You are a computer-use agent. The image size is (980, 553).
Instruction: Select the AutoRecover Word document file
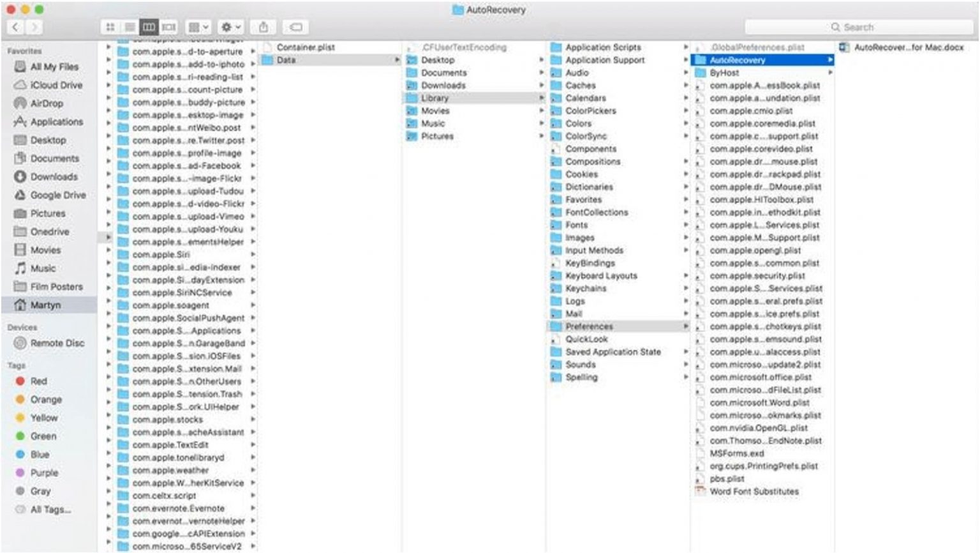click(x=908, y=47)
